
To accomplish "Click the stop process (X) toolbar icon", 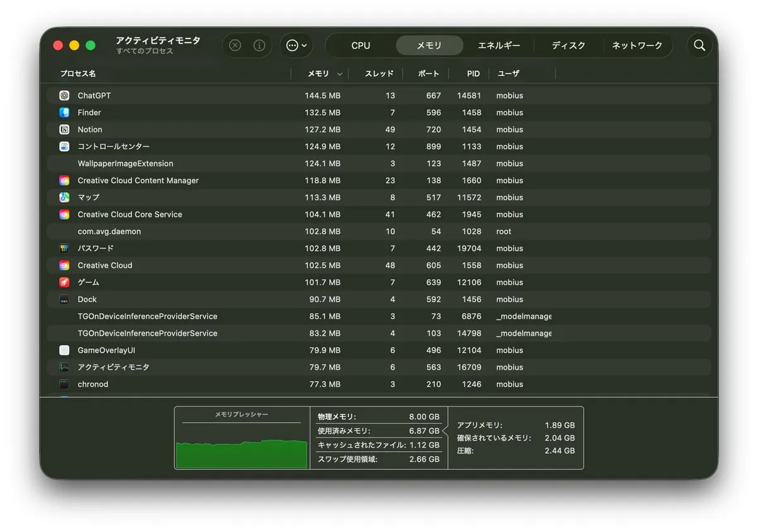I will coord(235,45).
